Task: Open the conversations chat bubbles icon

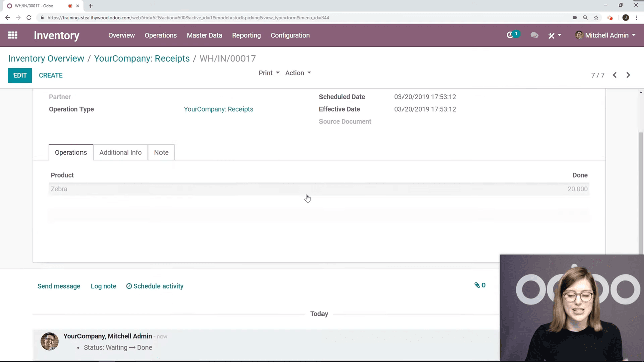Action: (x=534, y=35)
